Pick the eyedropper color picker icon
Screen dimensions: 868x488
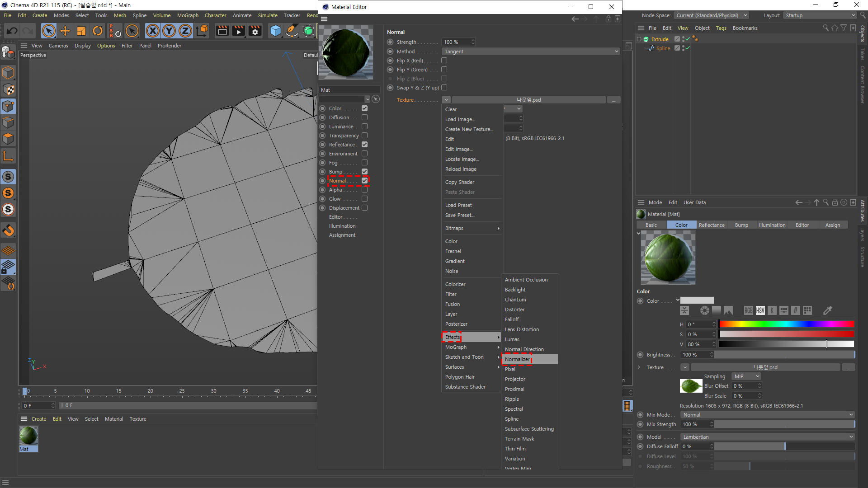click(x=827, y=310)
